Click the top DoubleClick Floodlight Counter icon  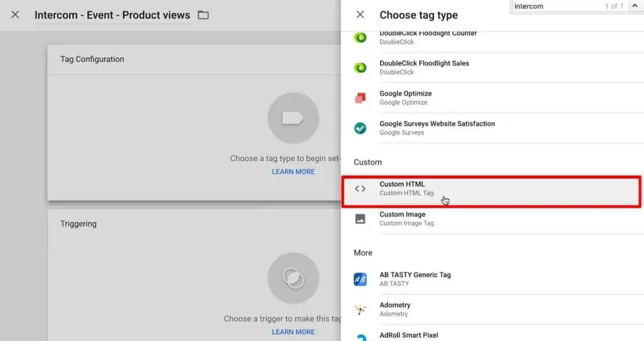click(x=360, y=38)
